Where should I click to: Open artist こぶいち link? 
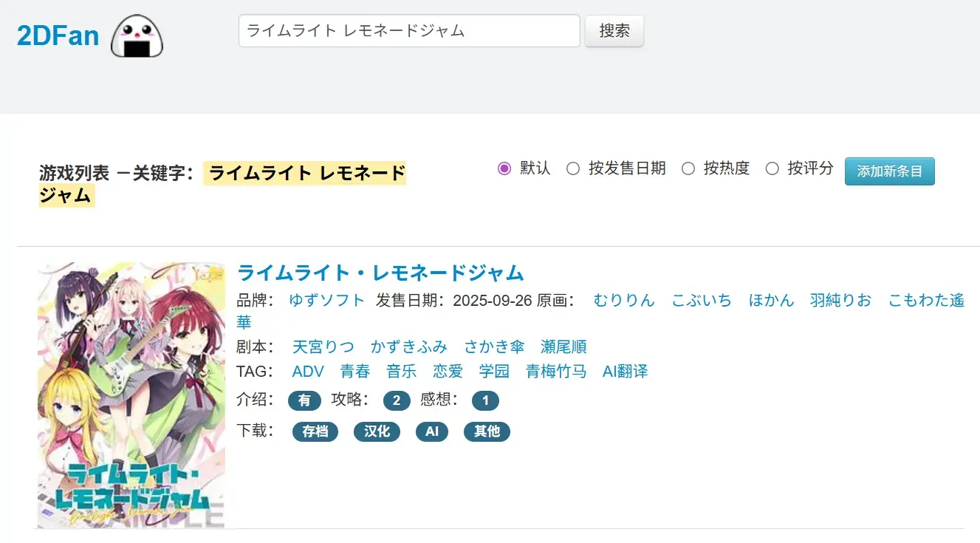[x=702, y=300]
